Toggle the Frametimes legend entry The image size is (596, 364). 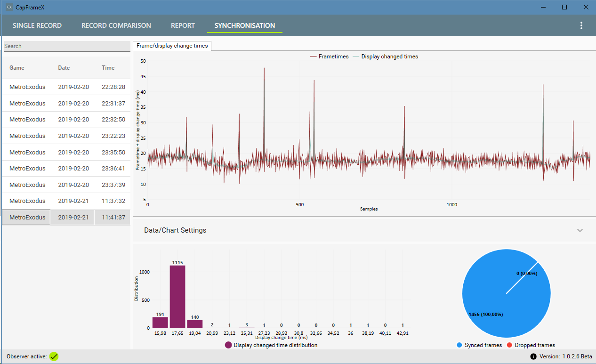[x=330, y=57]
